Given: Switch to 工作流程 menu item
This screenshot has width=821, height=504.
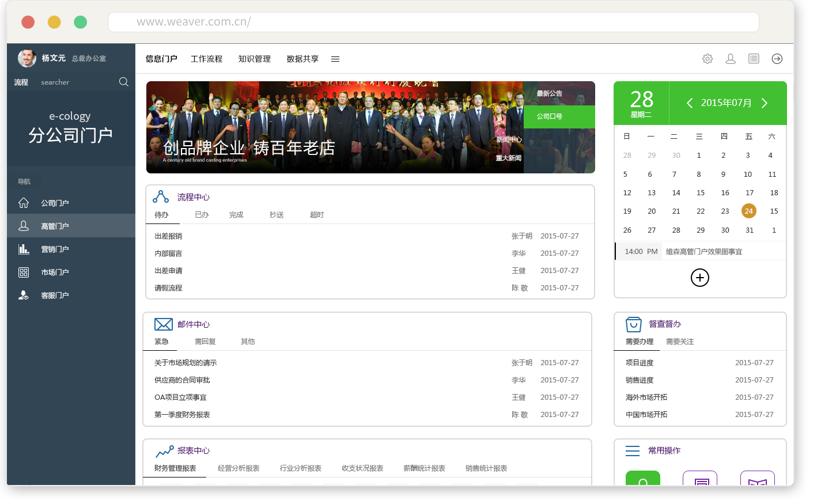Looking at the screenshot, I should click(207, 59).
